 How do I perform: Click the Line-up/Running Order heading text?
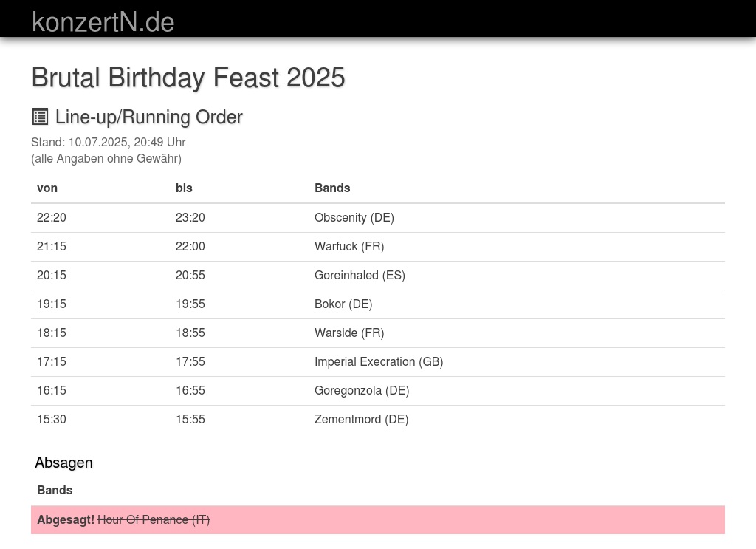tap(148, 117)
